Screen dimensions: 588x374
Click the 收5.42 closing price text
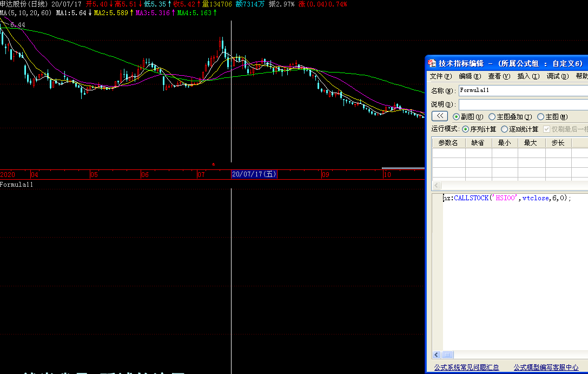point(184,4)
